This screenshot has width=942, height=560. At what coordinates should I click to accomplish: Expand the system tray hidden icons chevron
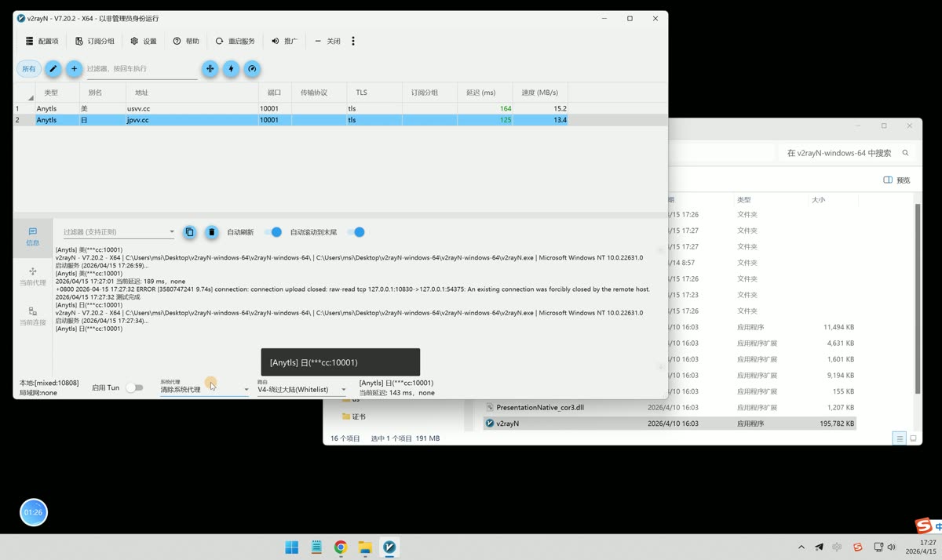801,547
